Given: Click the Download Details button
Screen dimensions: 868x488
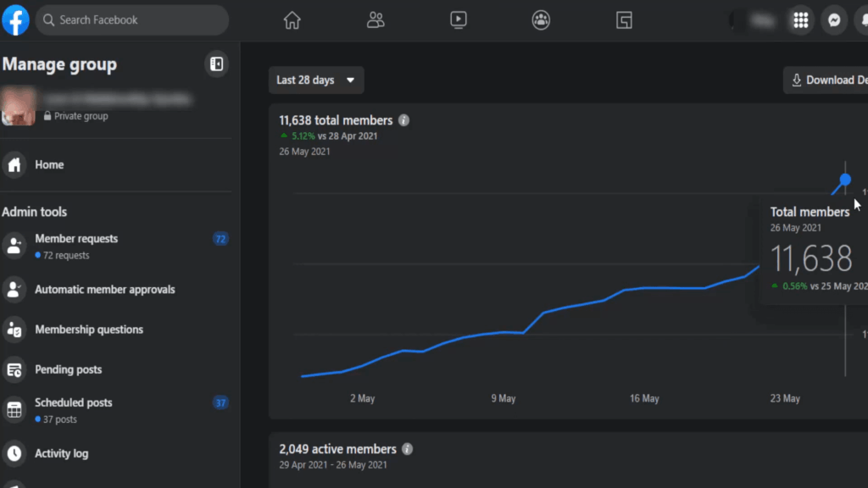Looking at the screenshot, I should 826,80.
